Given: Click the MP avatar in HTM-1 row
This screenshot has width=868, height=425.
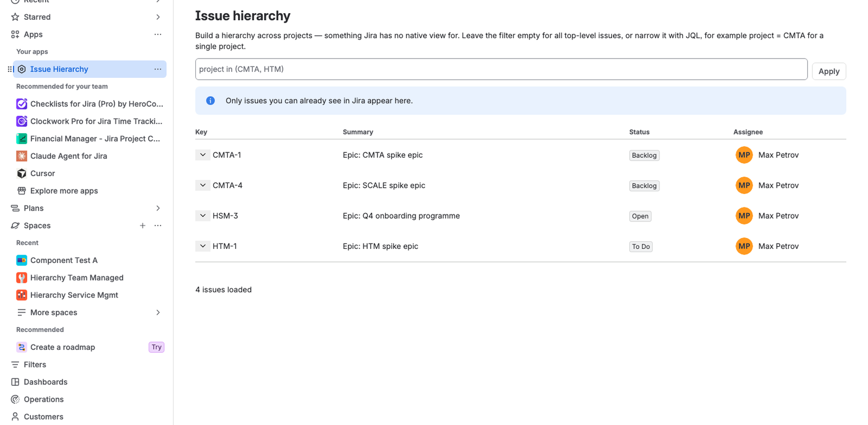Looking at the screenshot, I should [744, 246].
